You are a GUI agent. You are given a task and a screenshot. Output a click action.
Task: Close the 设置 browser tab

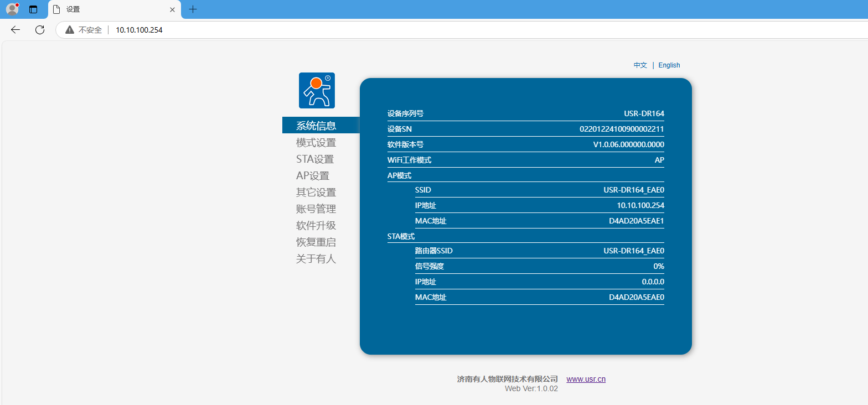pyautogui.click(x=173, y=9)
